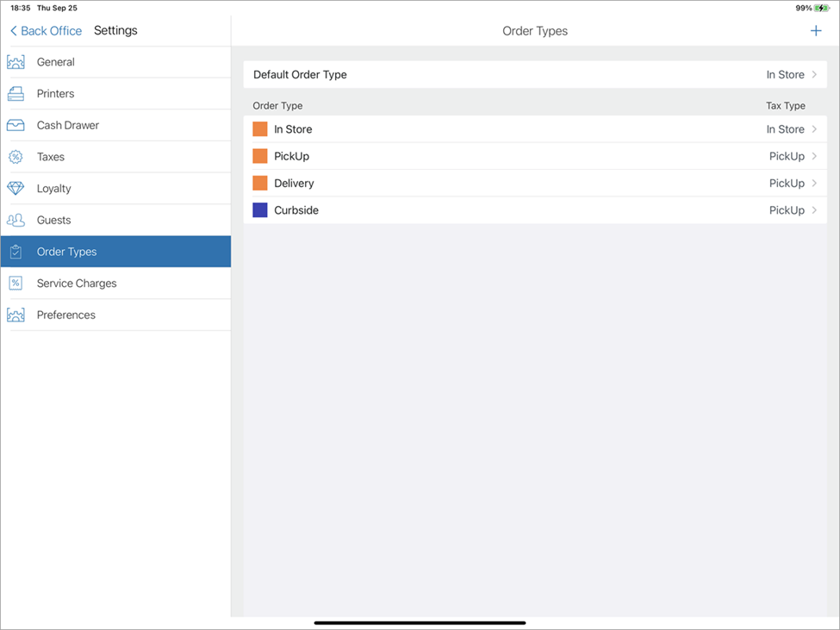This screenshot has width=840, height=630.
Task: Click the Preferences sidebar icon
Action: tap(16, 315)
